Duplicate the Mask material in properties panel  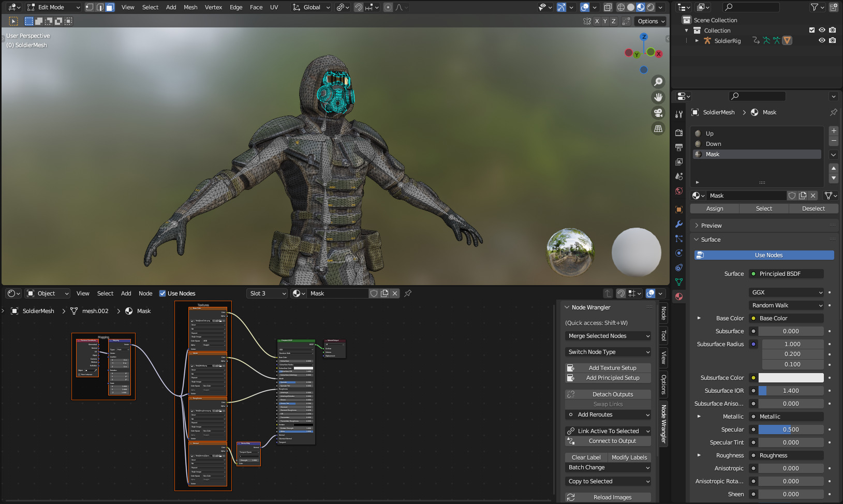pos(803,196)
